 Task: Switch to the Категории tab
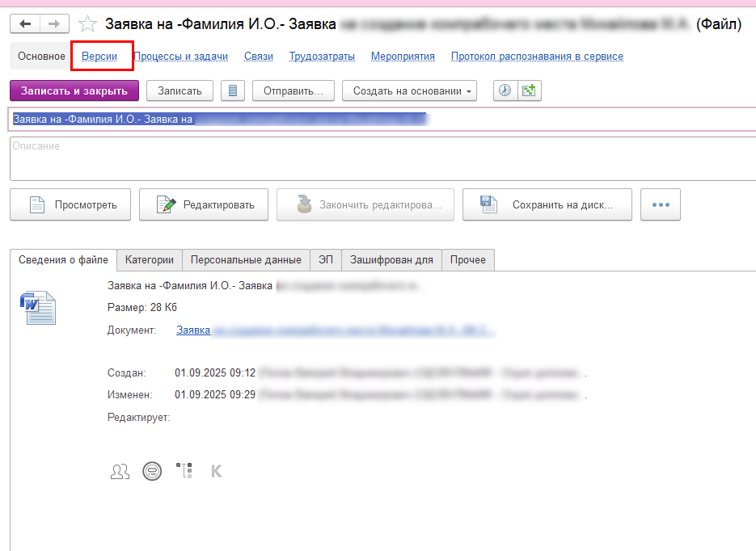pyautogui.click(x=150, y=259)
